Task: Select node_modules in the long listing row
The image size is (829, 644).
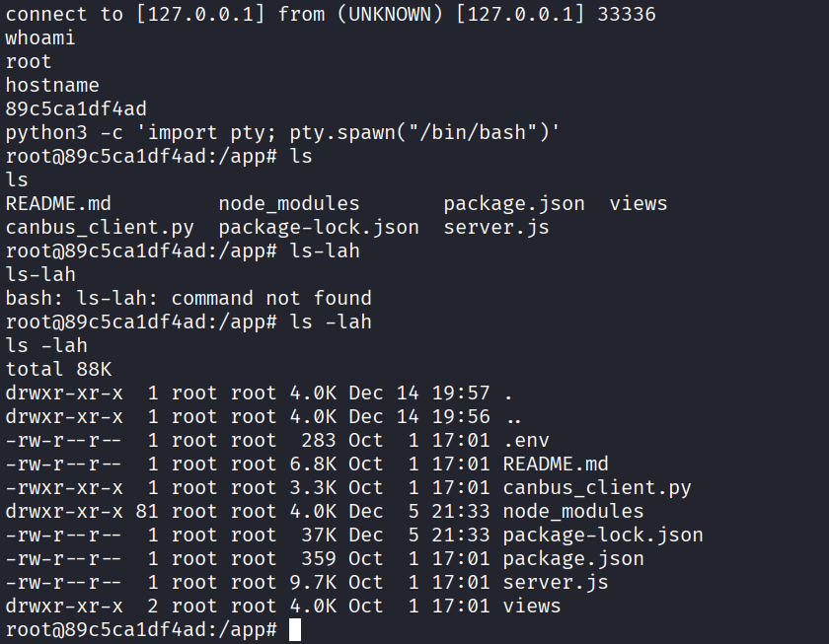Action: coord(572,511)
